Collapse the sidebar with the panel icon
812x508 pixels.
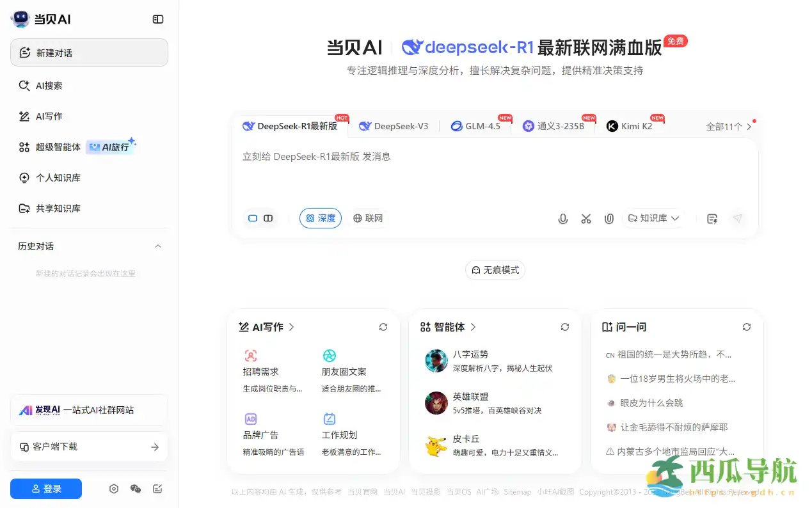157,19
